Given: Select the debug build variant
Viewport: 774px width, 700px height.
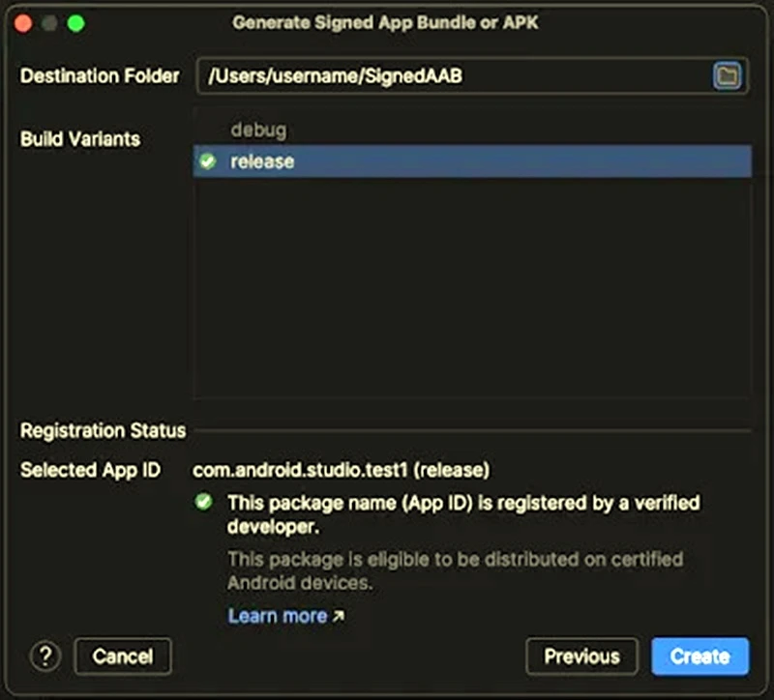Looking at the screenshot, I should click(472, 131).
